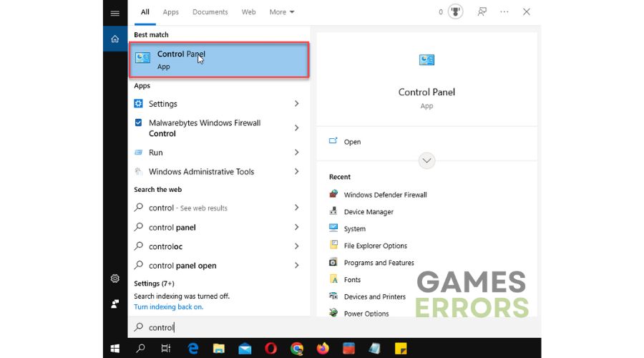Expand the arrow beside Windows Administrative Tools
644x358 pixels.
click(x=296, y=171)
